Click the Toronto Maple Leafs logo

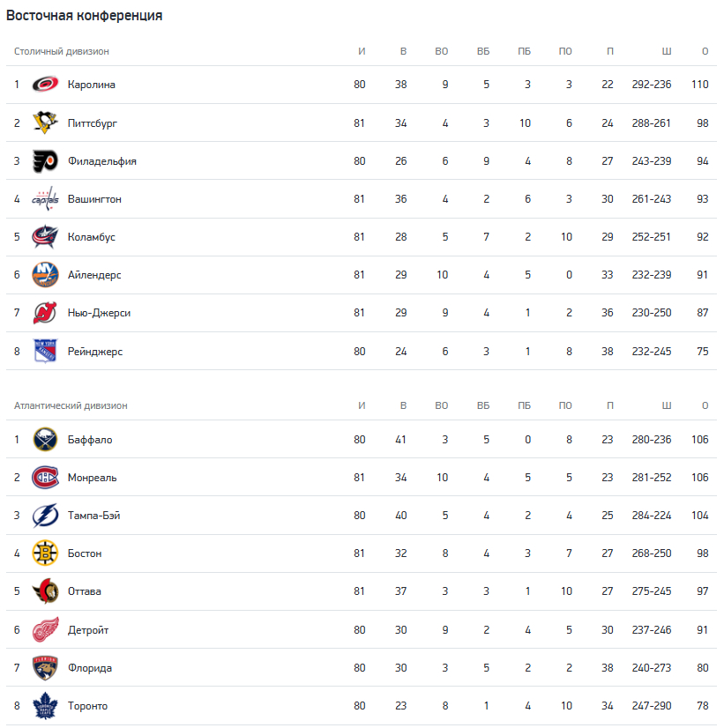(45, 706)
